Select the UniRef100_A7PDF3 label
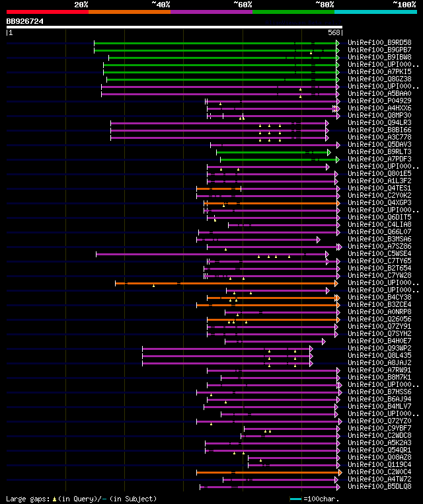 click(379, 159)
